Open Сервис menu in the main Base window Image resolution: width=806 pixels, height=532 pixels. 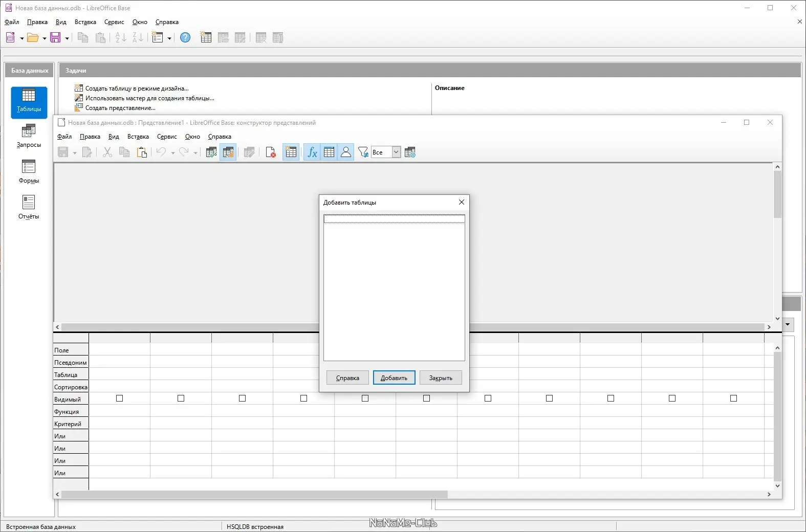(x=114, y=22)
